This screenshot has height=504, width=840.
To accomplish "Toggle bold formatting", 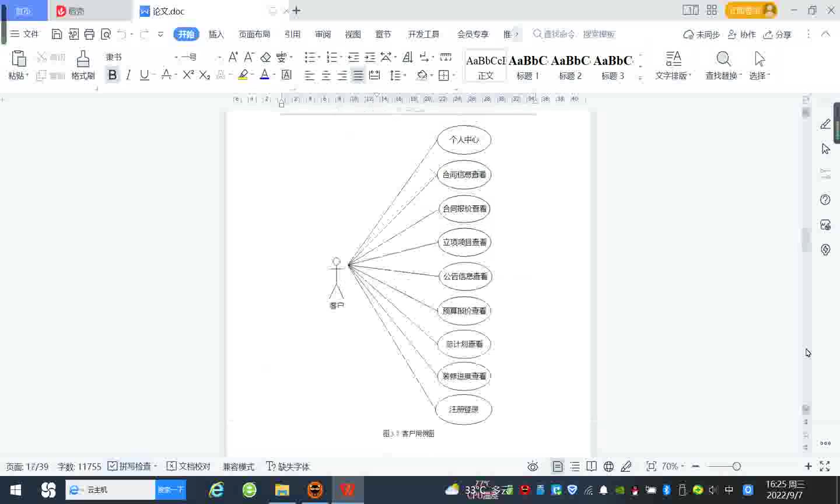I will pyautogui.click(x=113, y=75).
